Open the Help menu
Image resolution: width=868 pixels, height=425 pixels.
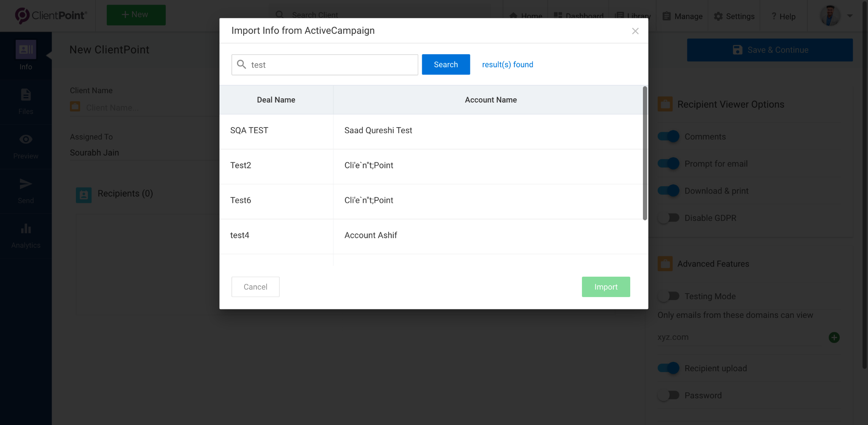783,16
